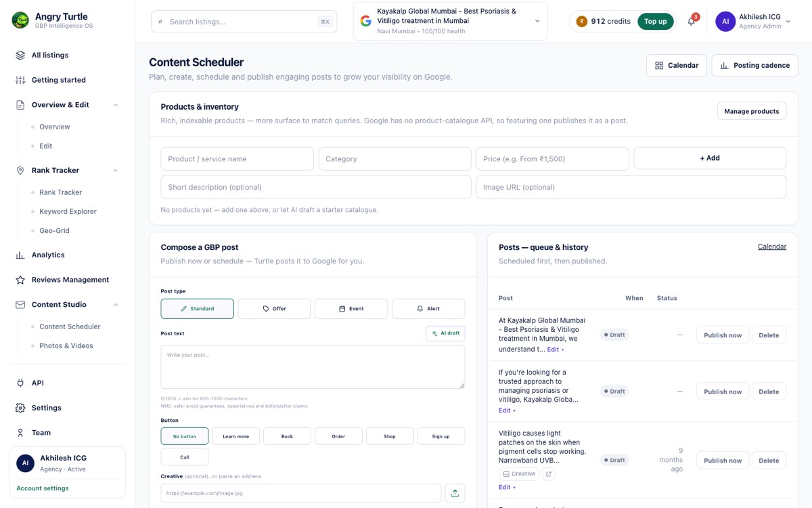The image size is (812, 508).
Task: Open Overview in sidebar
Action: (x=55, y=127)
